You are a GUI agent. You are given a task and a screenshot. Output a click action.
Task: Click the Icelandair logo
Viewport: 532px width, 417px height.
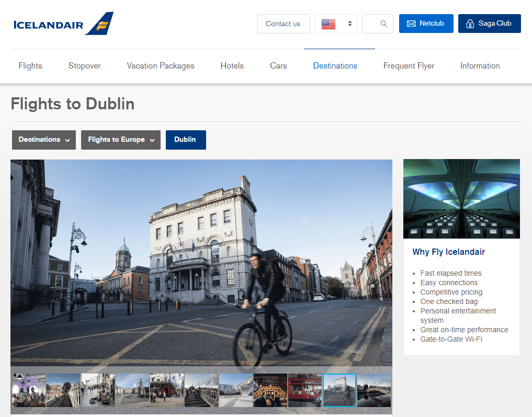[x=63, y=24]
